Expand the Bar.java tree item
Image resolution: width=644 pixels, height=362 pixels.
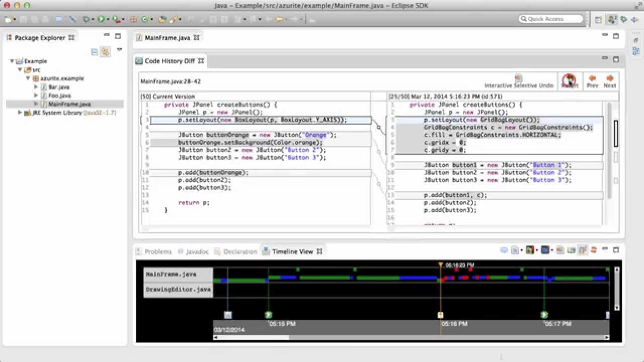[x=36, y=87]
